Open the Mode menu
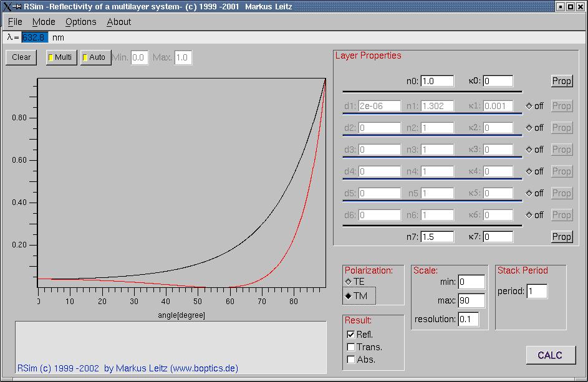The width and height of the screenshot is (588, 382). pyautogui.click(x=44, y=22)
